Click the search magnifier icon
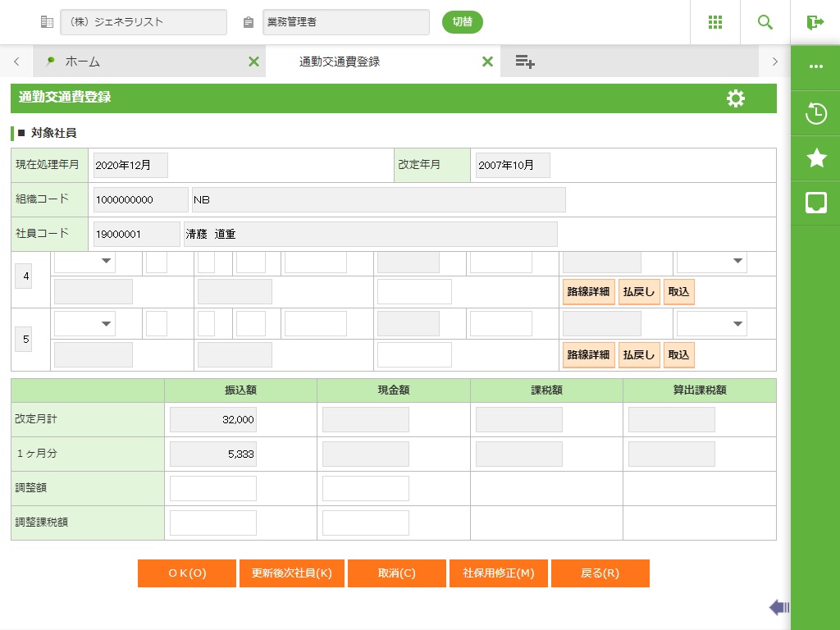 [765, 22]
